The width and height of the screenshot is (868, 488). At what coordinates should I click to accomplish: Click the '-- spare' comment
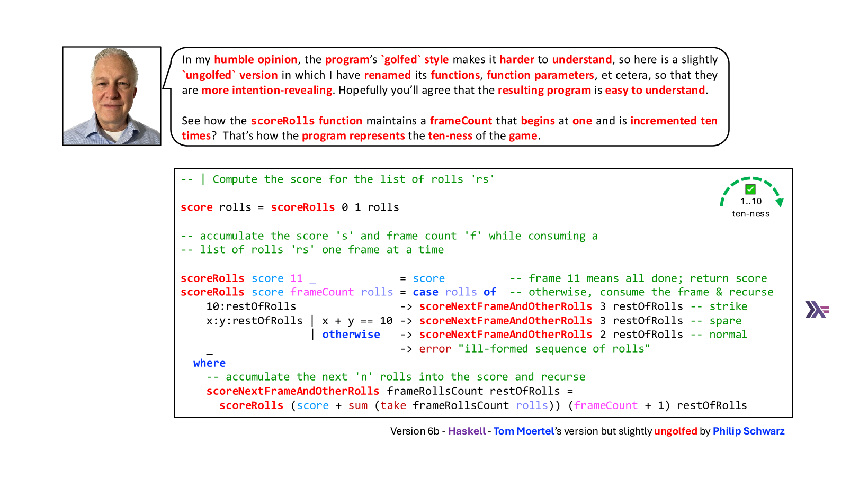pyautogui.click(x=716, y=321)
